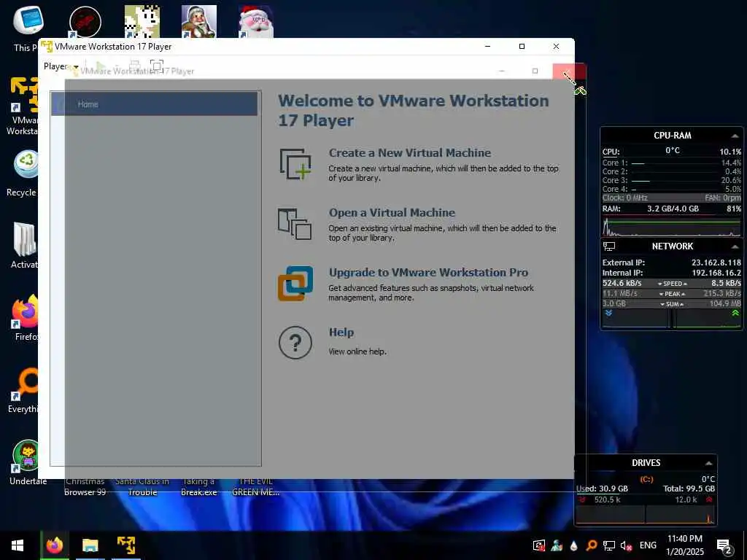
Task: Select the Firefox desktop shortcut
Action: click(x=25, y=317)
